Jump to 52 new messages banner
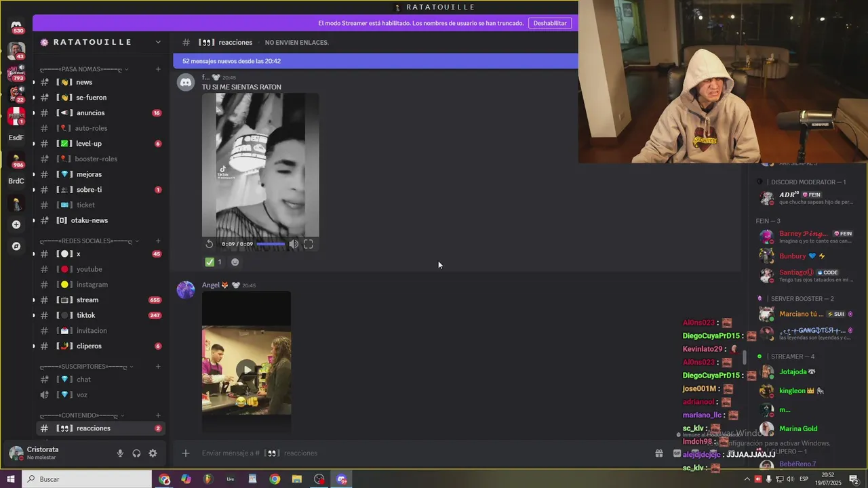 [x=376, y=61]
